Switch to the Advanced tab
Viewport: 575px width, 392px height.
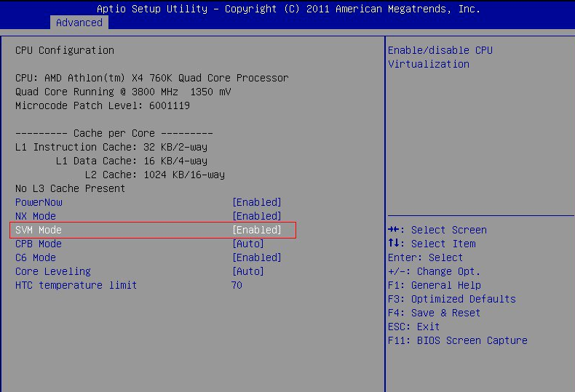[79, 23]
